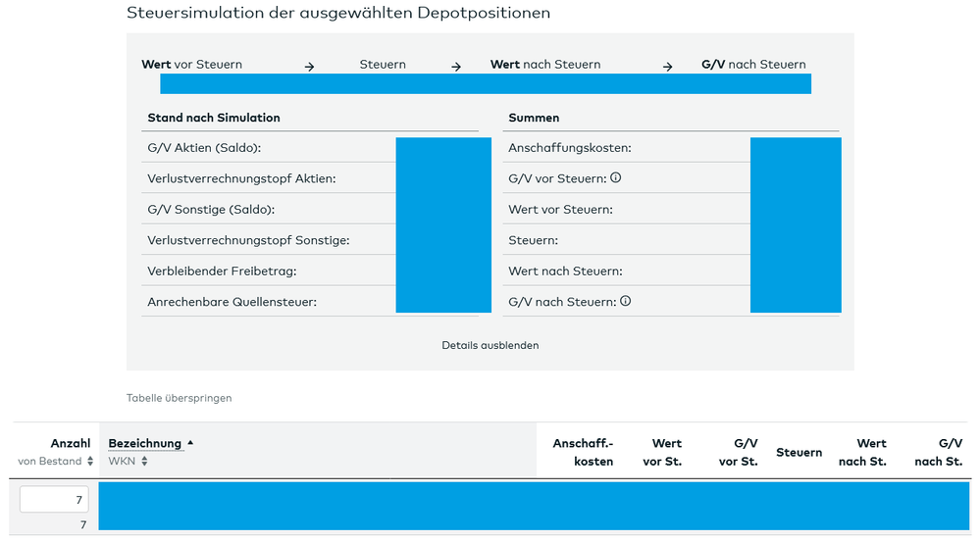Click sort arrows next to von Bestand

tap(90, 462)
